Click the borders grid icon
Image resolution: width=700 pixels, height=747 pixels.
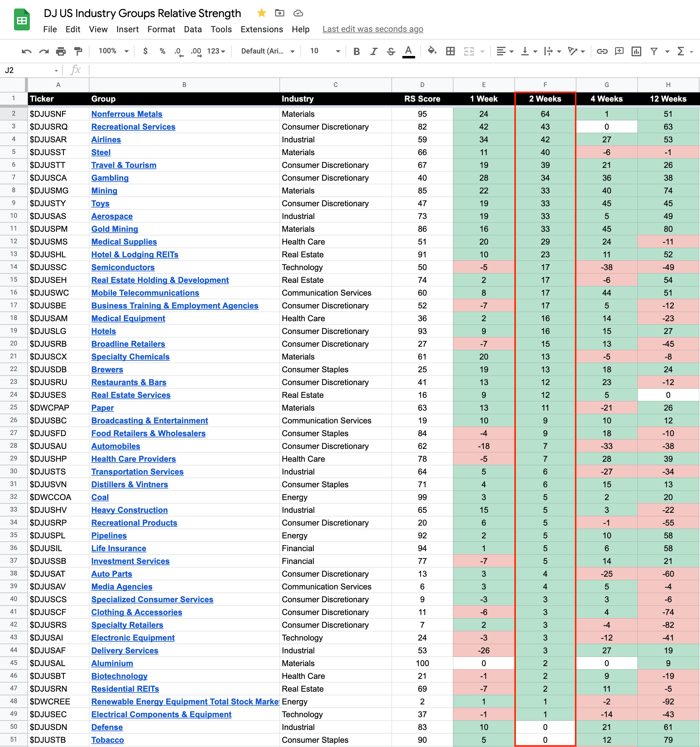[450, 51]
